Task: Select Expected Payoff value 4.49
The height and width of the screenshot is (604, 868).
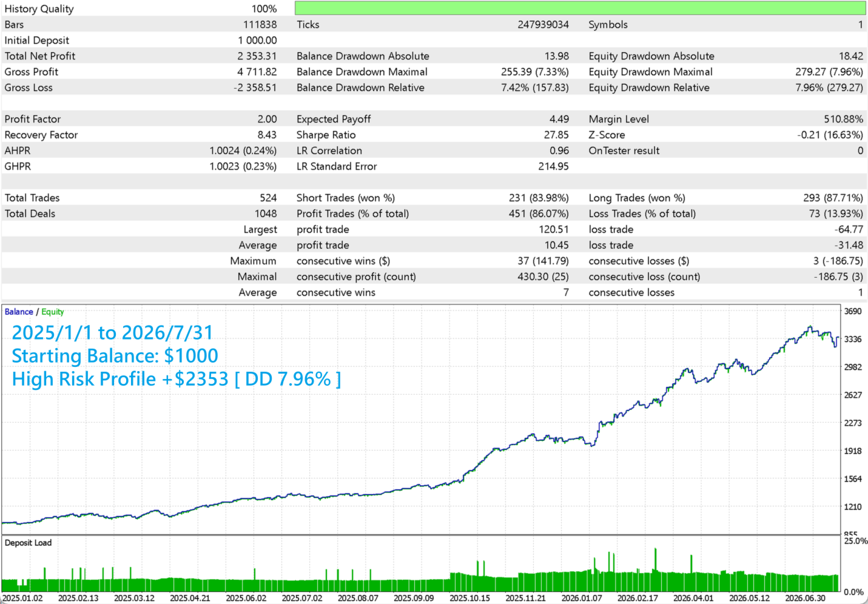Action: click(559, 119)
